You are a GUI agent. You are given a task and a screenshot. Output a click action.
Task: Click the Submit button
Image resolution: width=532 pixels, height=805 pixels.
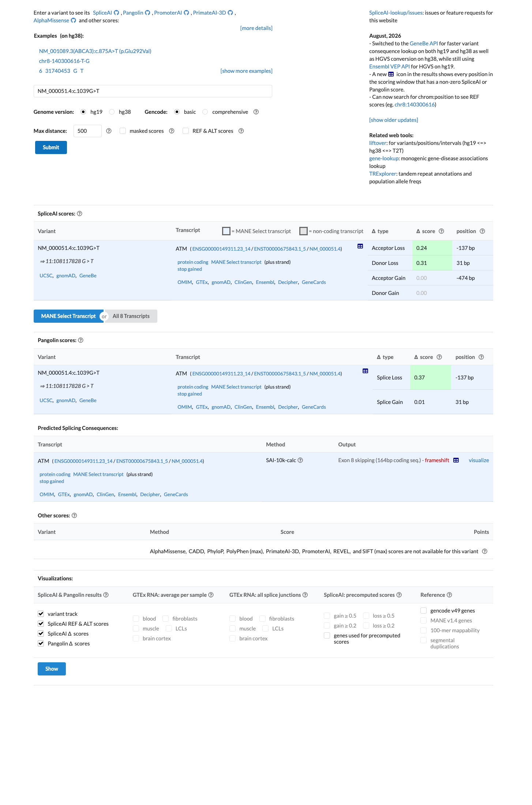tap(51, 147)
